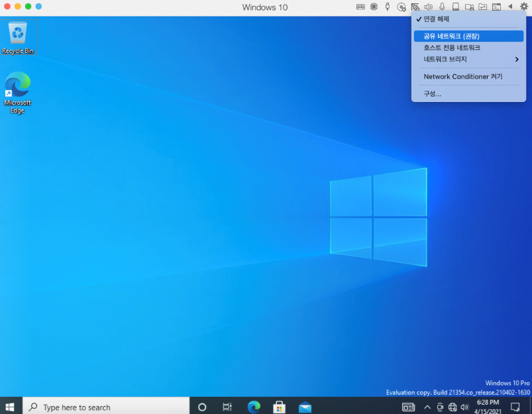Click the CD/DVD drive icon
Screen dimensions: 532x414
pyautogui.click(x=401, y=7)
